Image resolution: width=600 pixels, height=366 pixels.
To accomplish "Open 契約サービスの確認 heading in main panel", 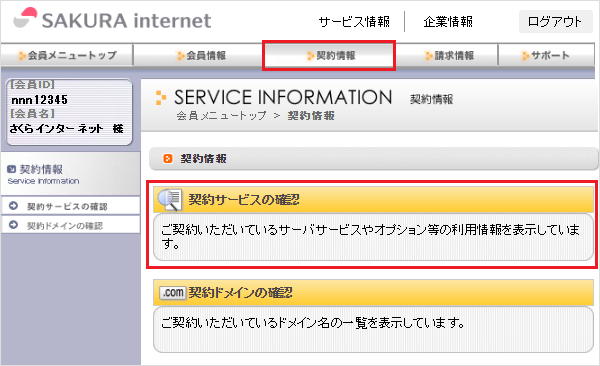I will point(244,200).
